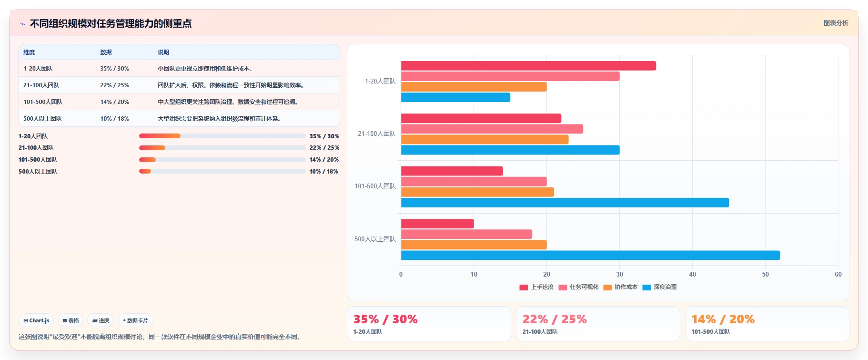Click the 表格 tag chip
Viewport: 868px width, 360px height.
pyautogui.click(x=71, y=320)
